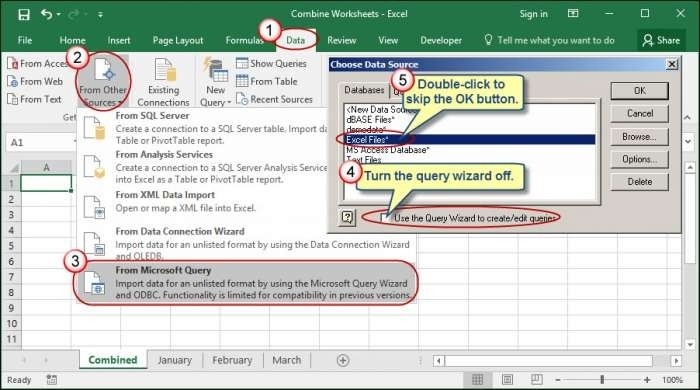Screen dimensions: 700x390
Task: Import data From Text
Action: tap(34, 99)
